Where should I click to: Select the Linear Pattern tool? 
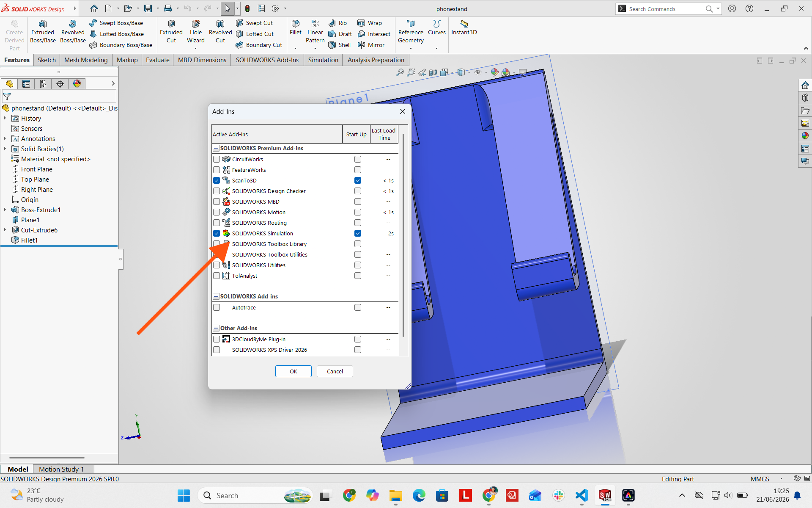tap(315, 32)
